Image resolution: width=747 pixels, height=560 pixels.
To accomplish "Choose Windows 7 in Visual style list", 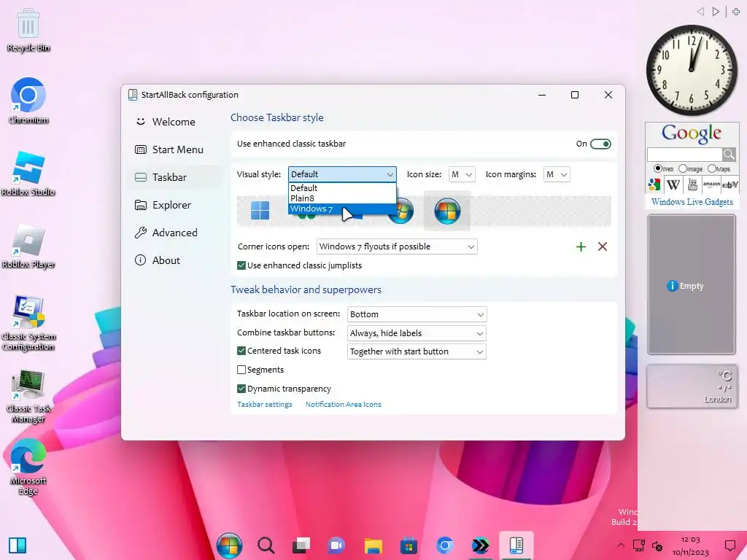I will (x=342, y=209).
